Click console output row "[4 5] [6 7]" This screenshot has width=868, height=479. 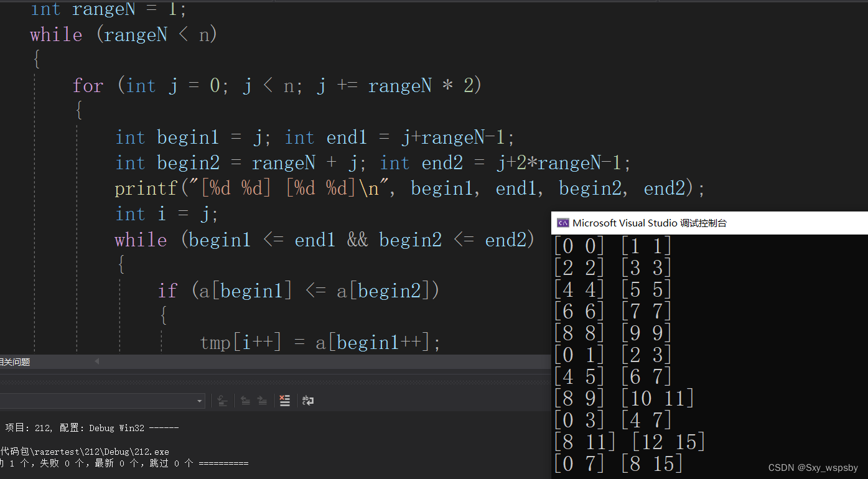pos(612,377)
